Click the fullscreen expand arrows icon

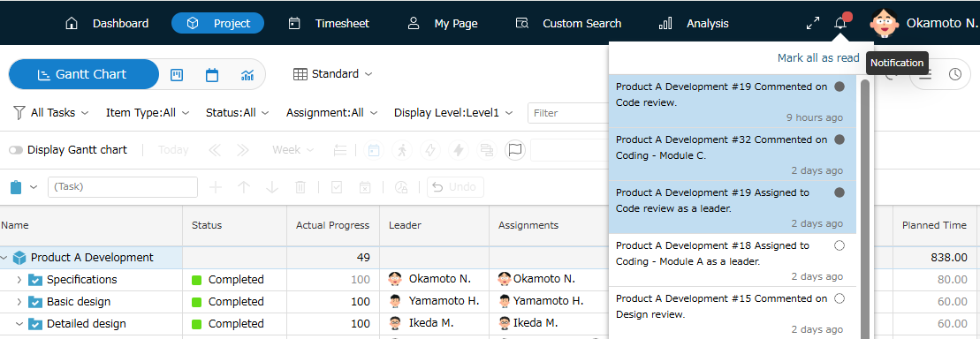point(812,24)
